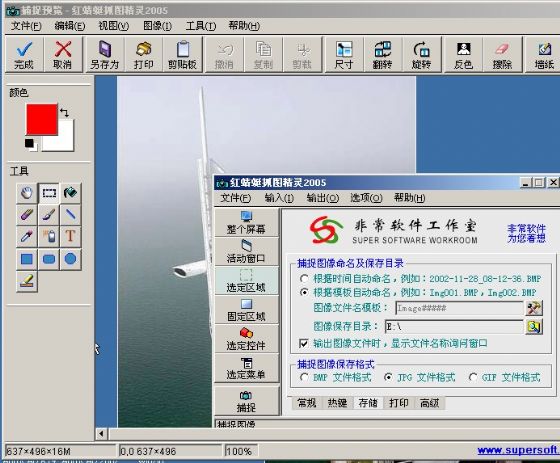Open 视图(V) menu

click(114, 26)
